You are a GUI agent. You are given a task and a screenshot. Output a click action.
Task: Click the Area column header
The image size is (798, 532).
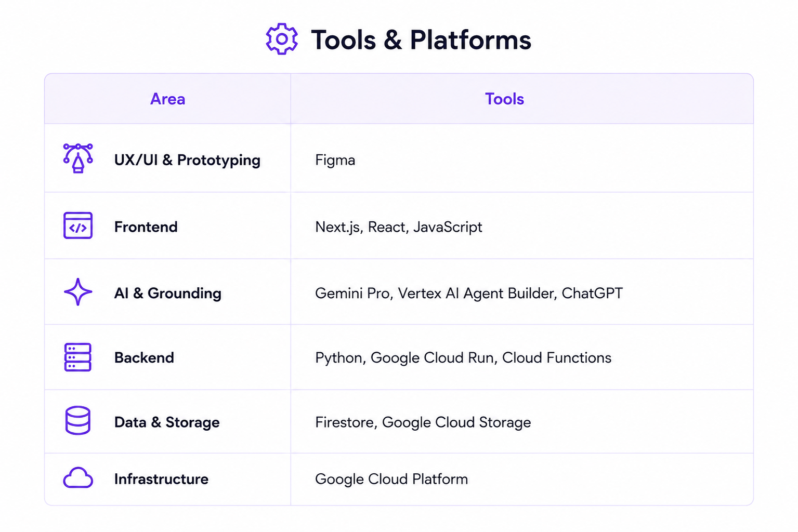167,99
